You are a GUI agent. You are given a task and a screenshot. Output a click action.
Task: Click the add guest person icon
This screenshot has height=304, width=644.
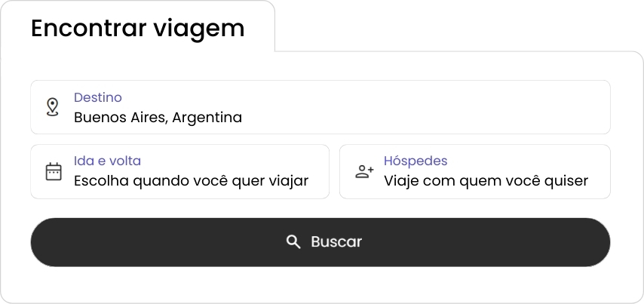(x=364, y=171)
